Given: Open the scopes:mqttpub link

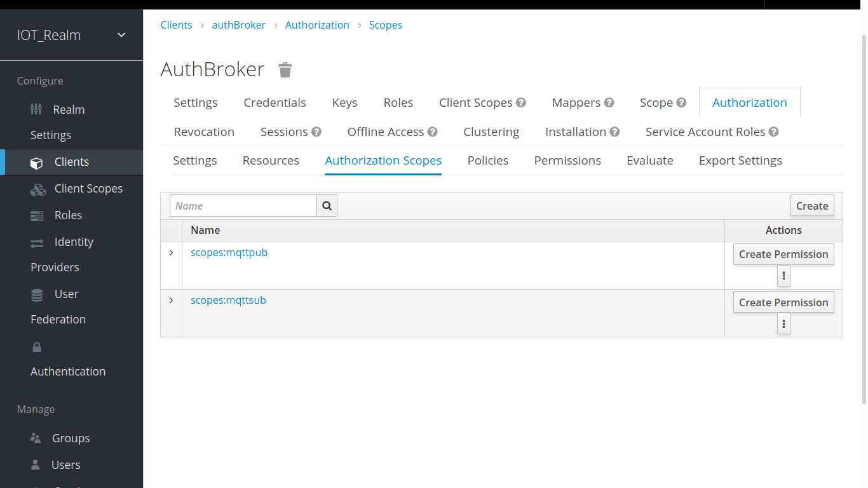Looking at the screenshot, I should point(229,252).
